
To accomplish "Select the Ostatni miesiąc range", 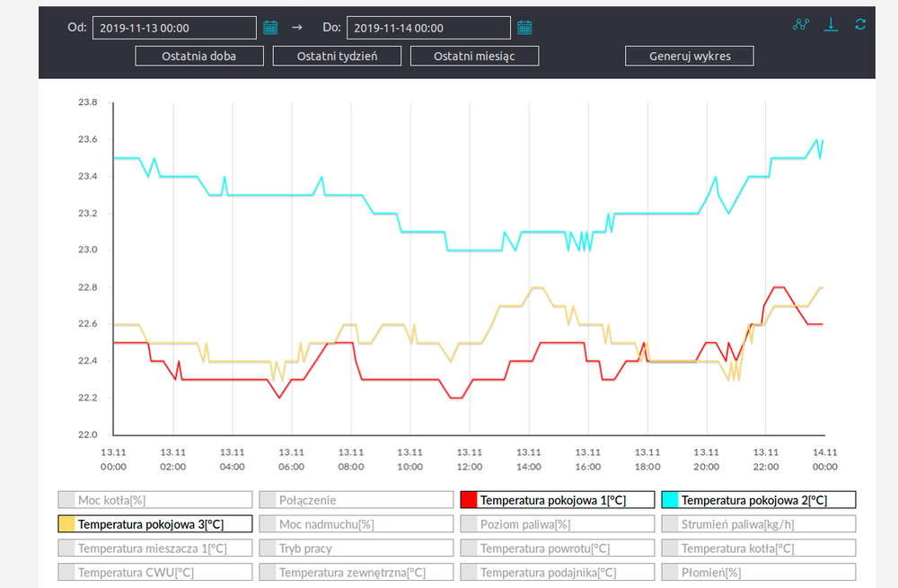I will [x=474, y=56].
